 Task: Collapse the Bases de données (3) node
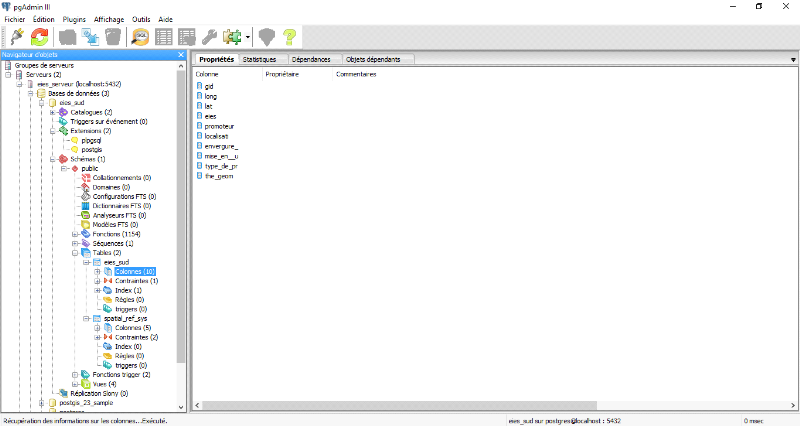click(x=31, y=94)
